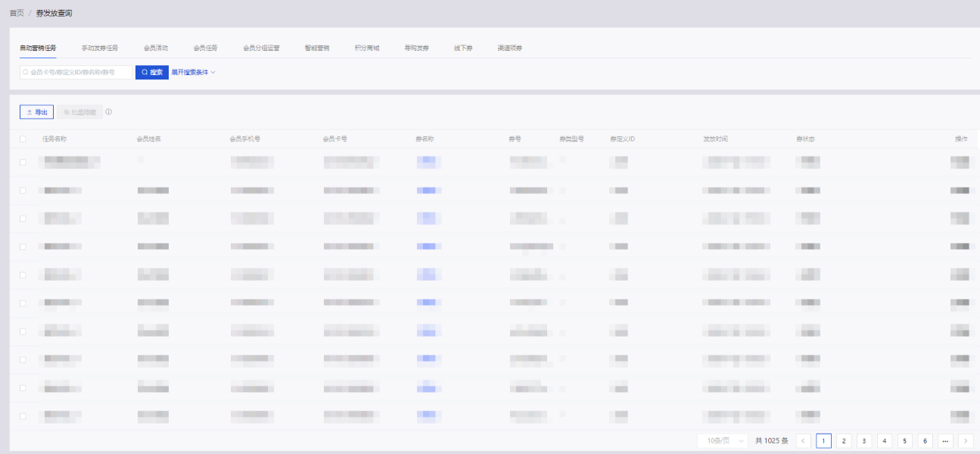Tick the select-all checkbox in table header
980x454 pixels.
point(23,139)
